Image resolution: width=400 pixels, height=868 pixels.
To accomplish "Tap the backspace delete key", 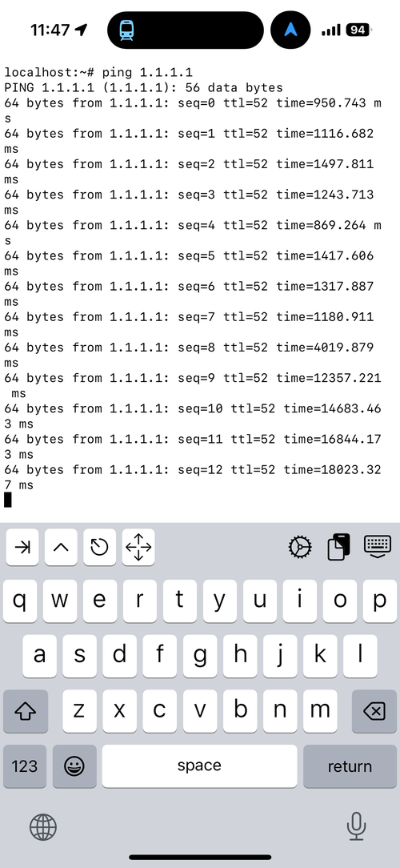I will [374, 711].
